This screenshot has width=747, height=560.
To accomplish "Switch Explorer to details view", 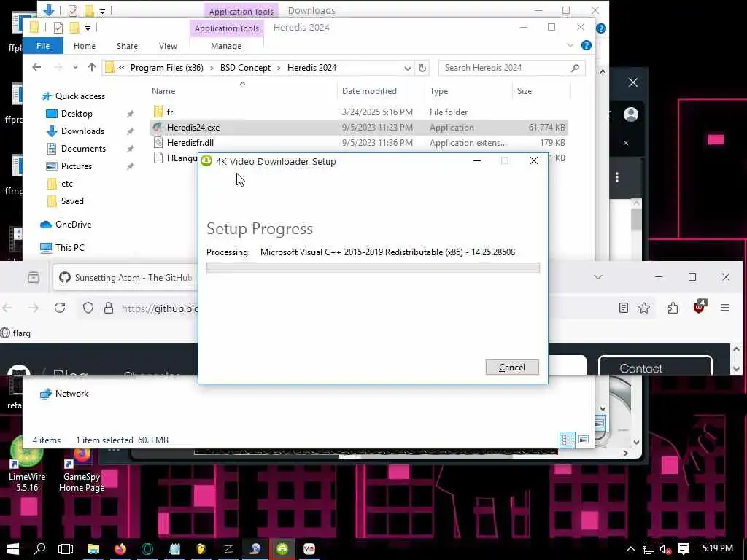I will (568, 440).
